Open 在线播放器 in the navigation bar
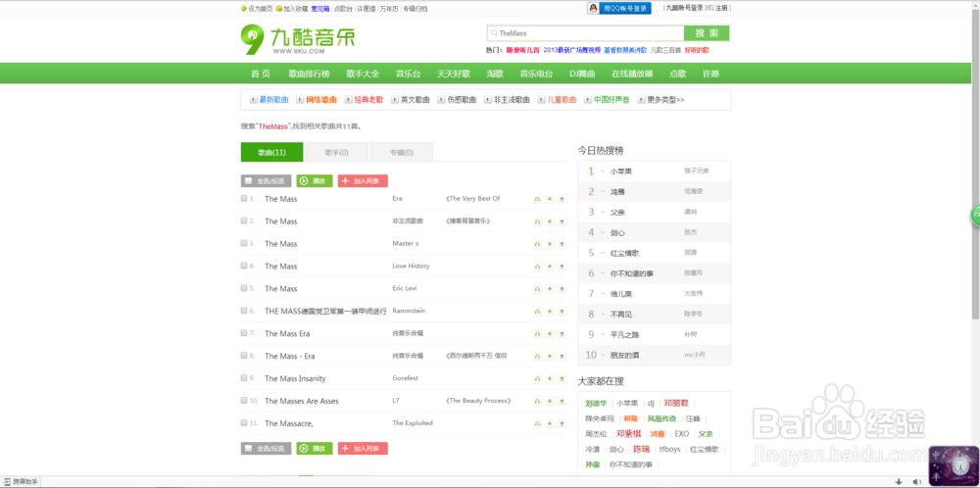 click(632, 73)
